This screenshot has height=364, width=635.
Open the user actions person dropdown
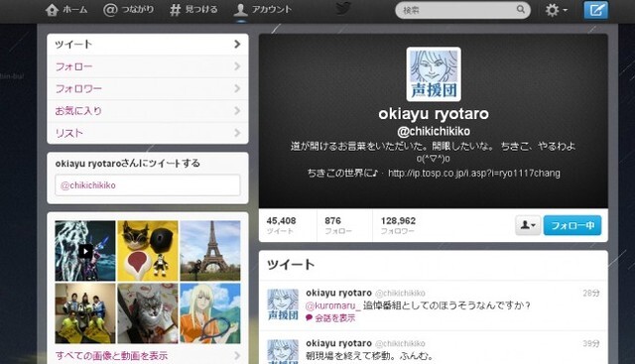(x=528, y=225)
